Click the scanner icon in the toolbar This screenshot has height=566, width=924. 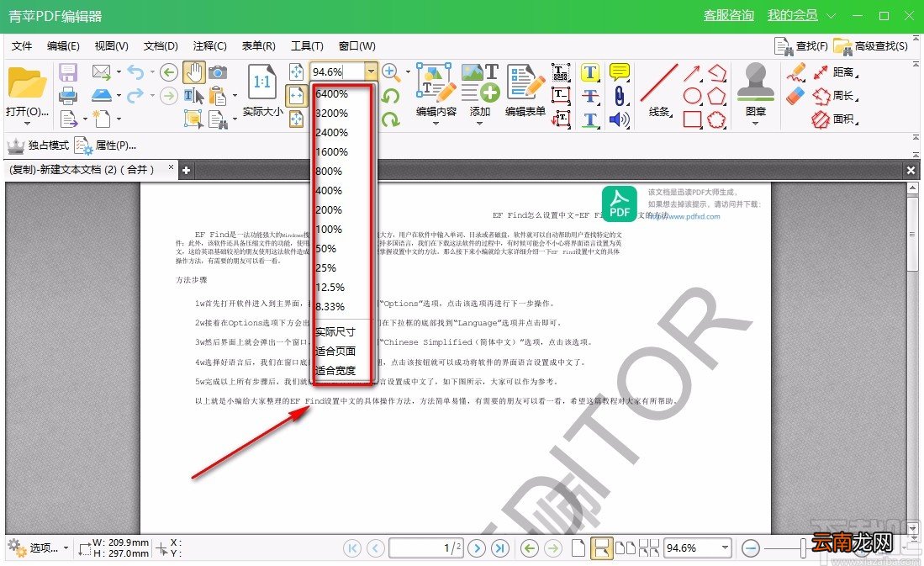102,95
